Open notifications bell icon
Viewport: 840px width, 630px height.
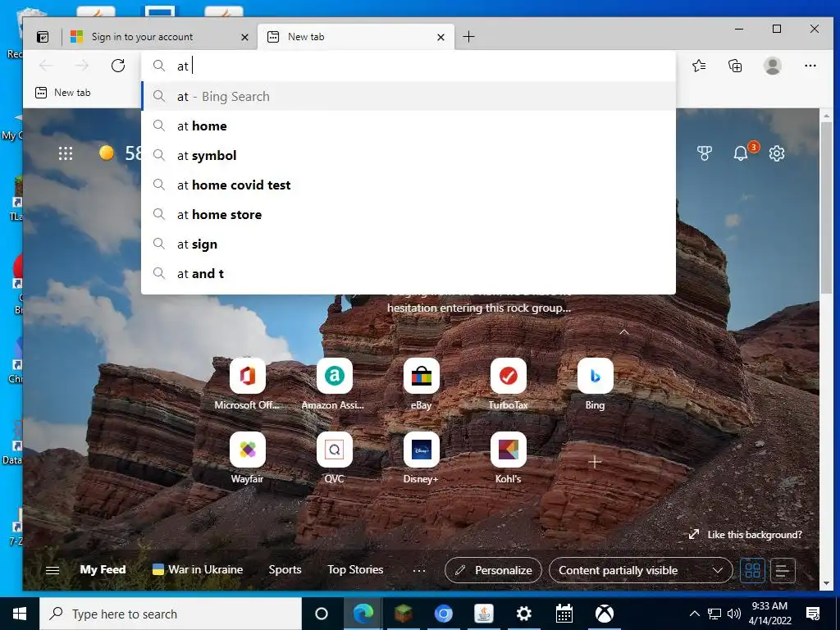click(x=741, y=153)
